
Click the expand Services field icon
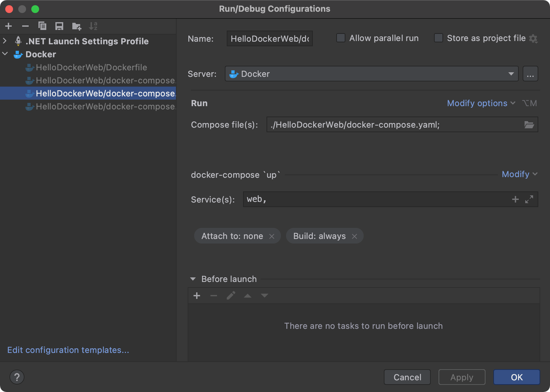pos(529,199)
